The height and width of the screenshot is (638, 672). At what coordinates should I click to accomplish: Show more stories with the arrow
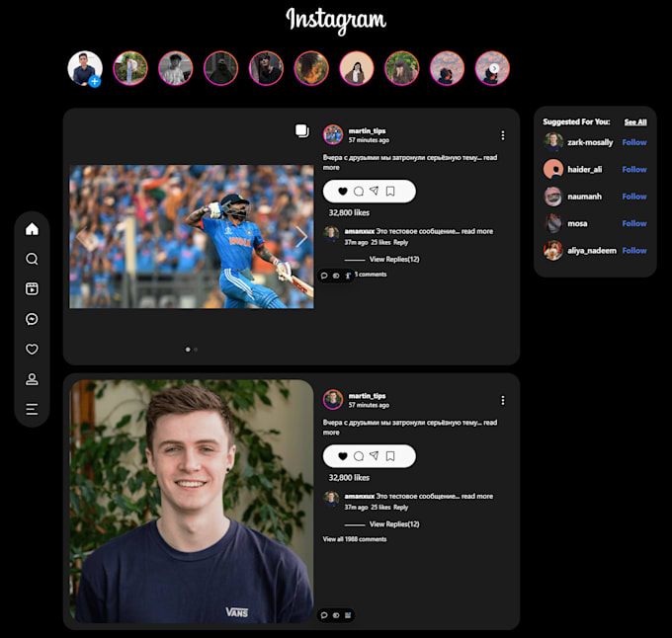[494, 68]
